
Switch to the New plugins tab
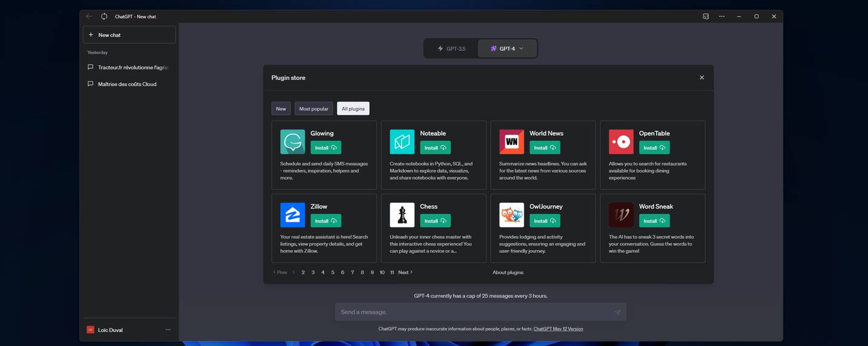click(x=281, y=109)
